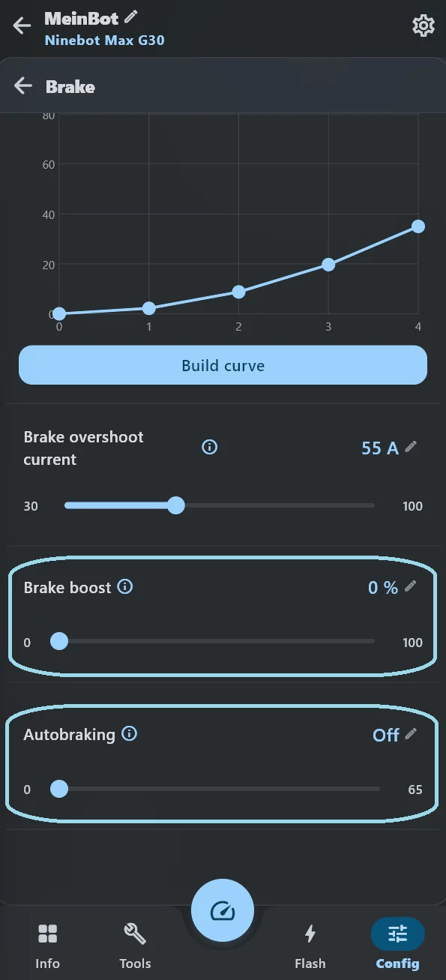Switch to the Tools tab

(135, 946)
